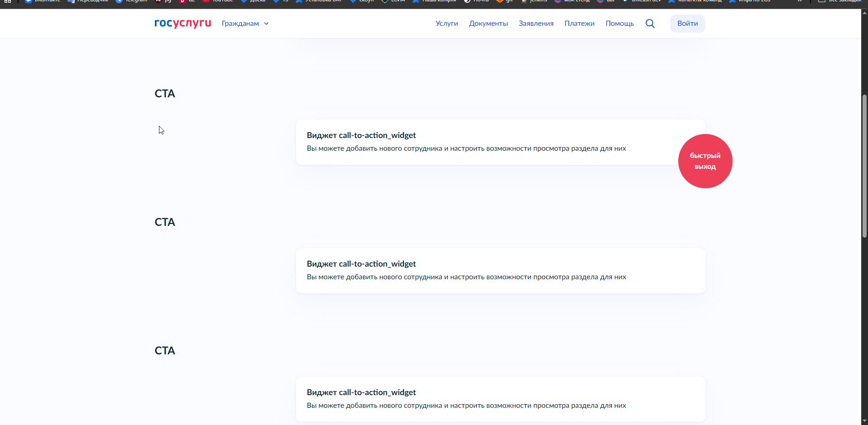Click the scrollbar up arrow
Image resolution: width=868 pixels, height=425 pixels.
pyautogui.click(x=864, y=13)
